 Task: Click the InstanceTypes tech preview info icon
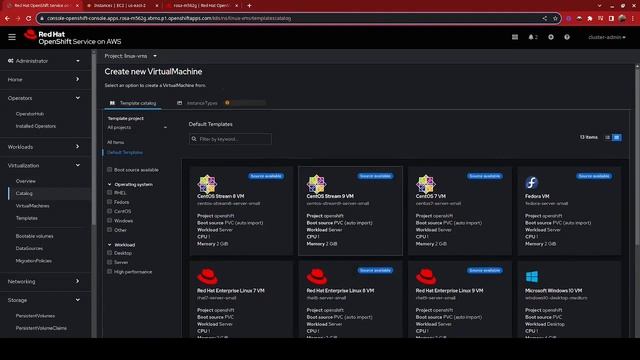tap(227, 103)
